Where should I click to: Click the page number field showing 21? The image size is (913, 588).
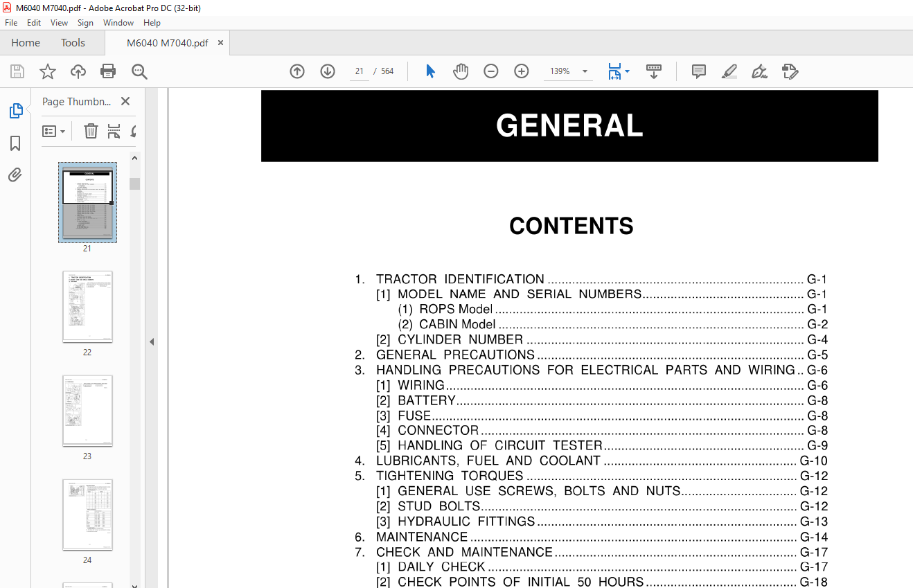(359, 71)
